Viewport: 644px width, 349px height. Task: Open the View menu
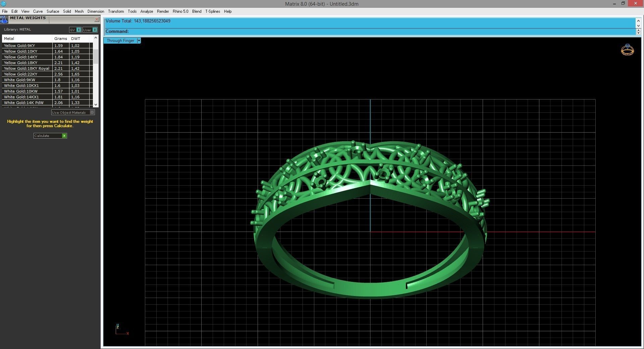pos(25,11)
